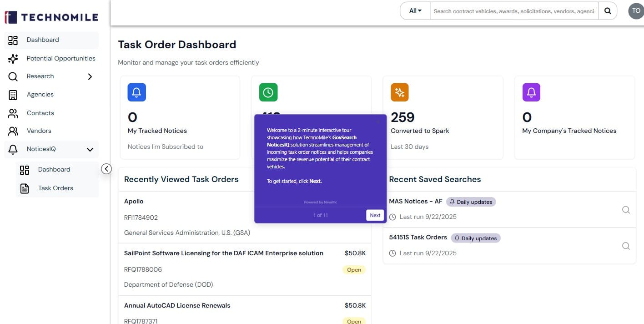Click the blue bell My Tracked Notices icon
The width and height of the screenshot is (644, 324).
click(x=136, y=92)
